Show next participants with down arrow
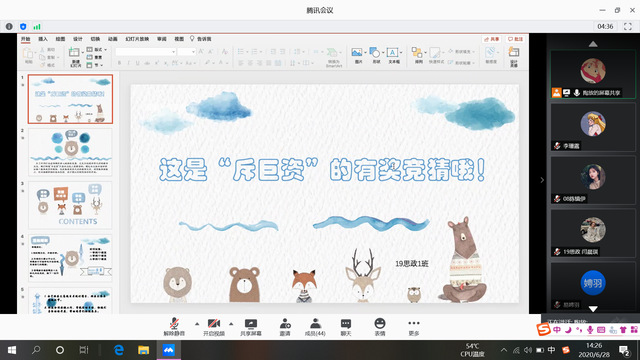 pyautogui.click(x=593, y=309)
